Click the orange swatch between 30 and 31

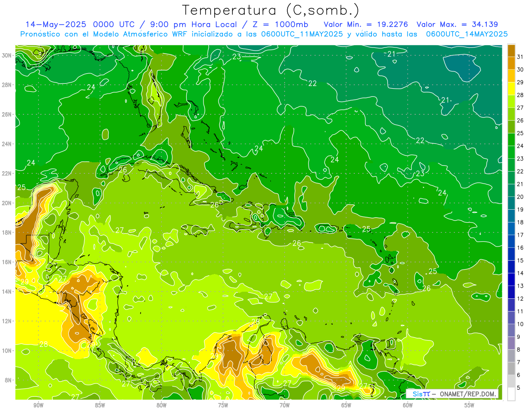click(x=511, y=63)
